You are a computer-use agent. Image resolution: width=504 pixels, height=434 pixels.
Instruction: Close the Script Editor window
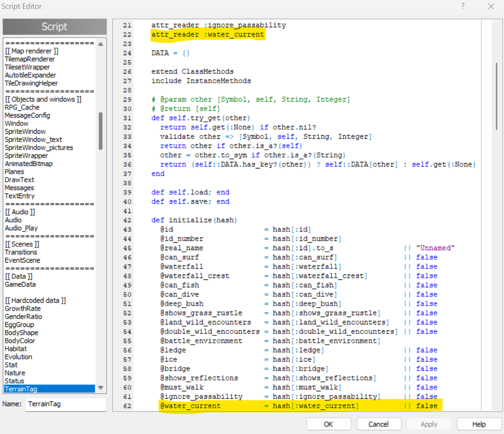(491, 6)
